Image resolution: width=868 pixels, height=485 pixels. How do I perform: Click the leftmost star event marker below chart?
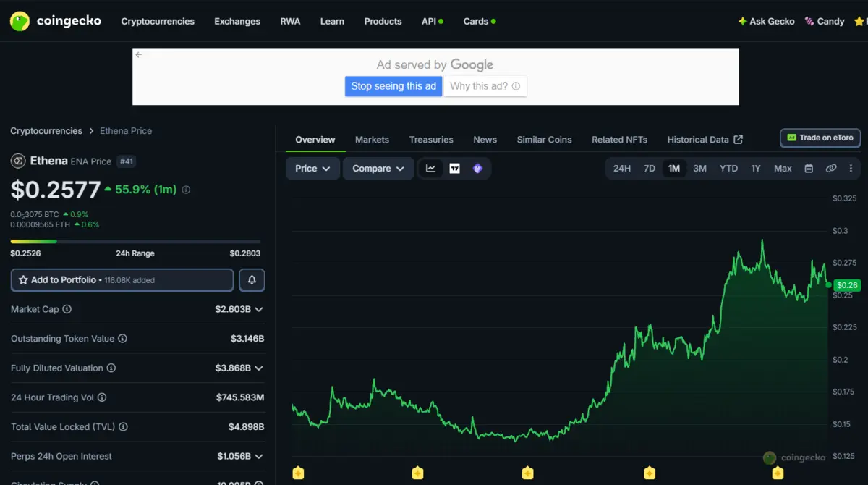click(298, 473)
